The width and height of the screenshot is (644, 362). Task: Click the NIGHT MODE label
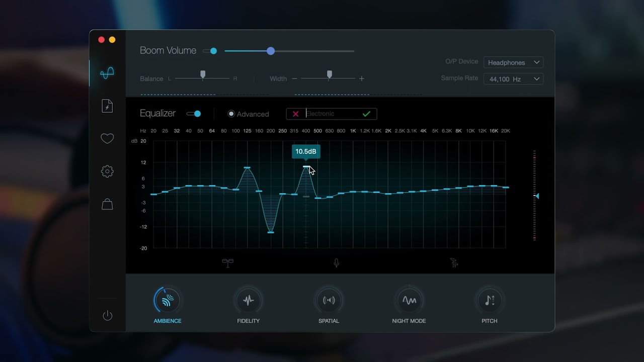click(409, 321)
